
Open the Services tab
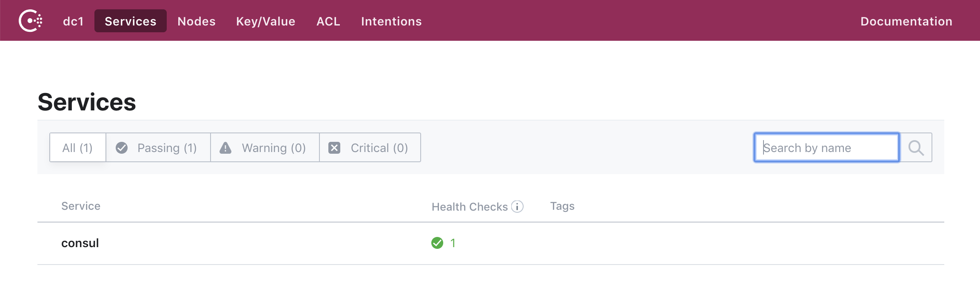(x=130, y=21)
